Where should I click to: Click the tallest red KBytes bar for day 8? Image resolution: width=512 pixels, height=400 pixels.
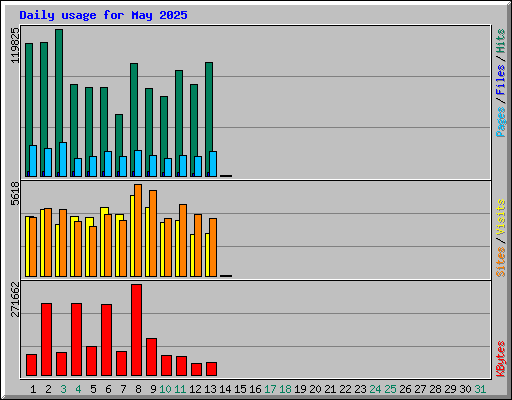[136, 330]
